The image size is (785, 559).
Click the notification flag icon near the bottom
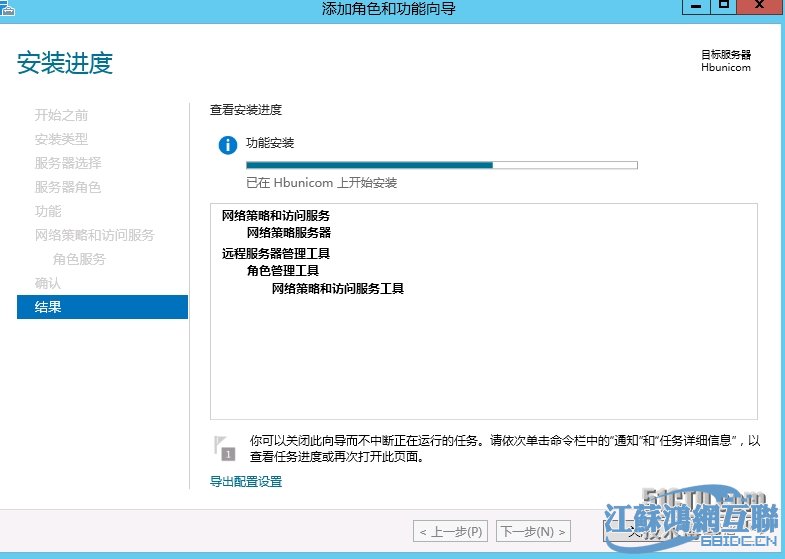click(224, 448)
